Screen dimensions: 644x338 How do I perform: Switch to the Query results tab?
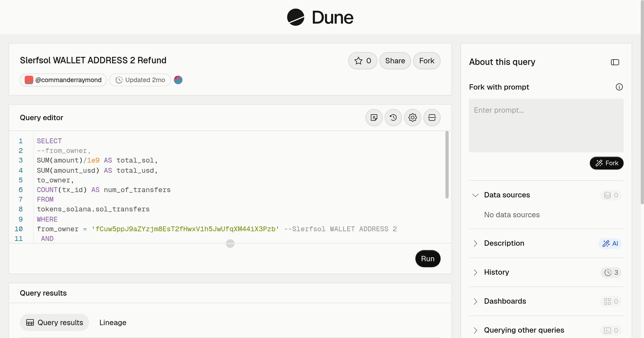click(x=54, y=322)
